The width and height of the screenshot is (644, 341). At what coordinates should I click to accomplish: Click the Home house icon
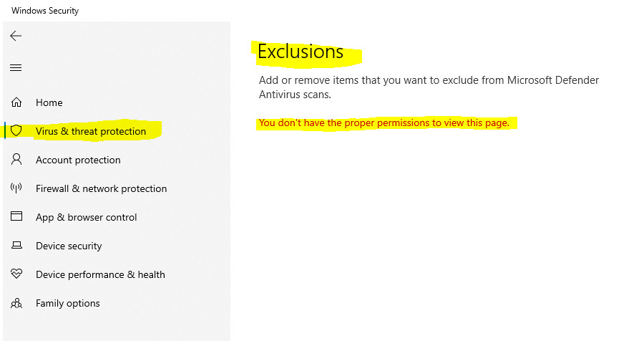point(16,102)
